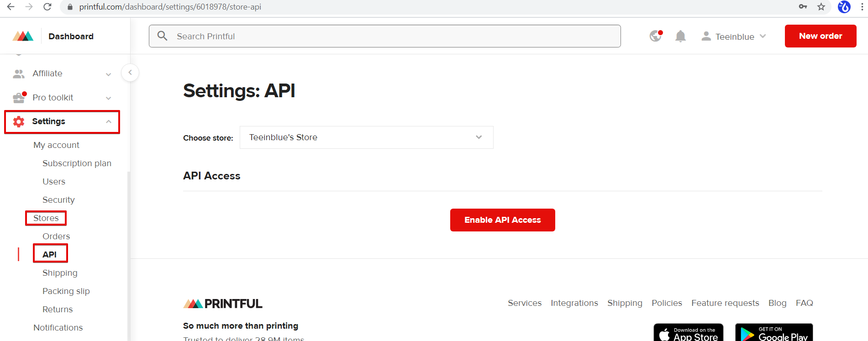Open Dashboard from the header

(x=71, y=37)
